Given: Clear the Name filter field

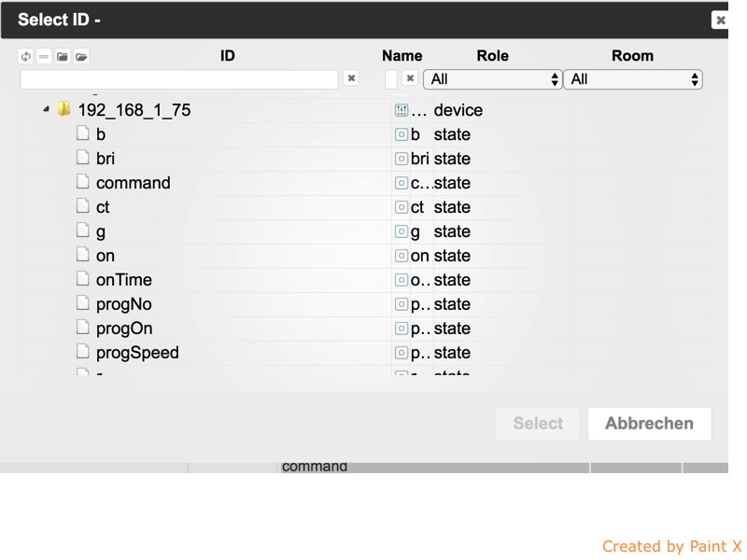Looking at the screenshot, I should coord(409,78).
